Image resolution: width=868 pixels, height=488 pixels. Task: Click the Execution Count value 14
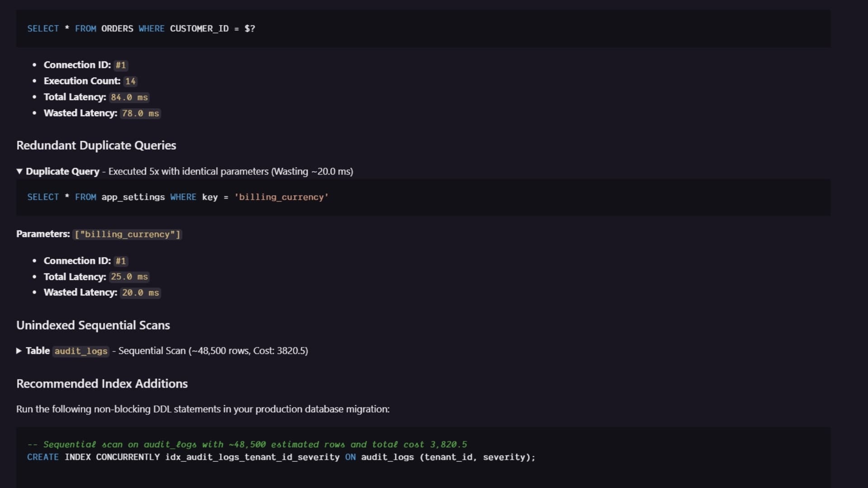click(x=131, y=81)
